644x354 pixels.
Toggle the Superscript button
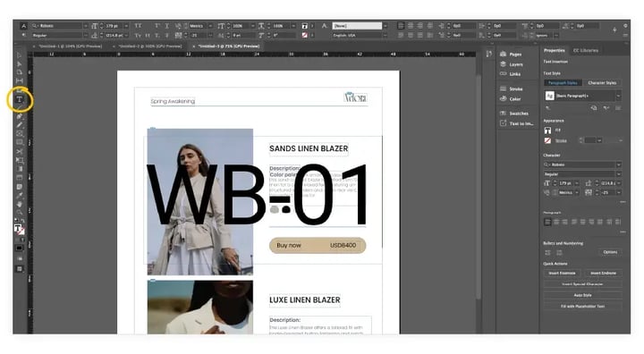coord(157,26)
